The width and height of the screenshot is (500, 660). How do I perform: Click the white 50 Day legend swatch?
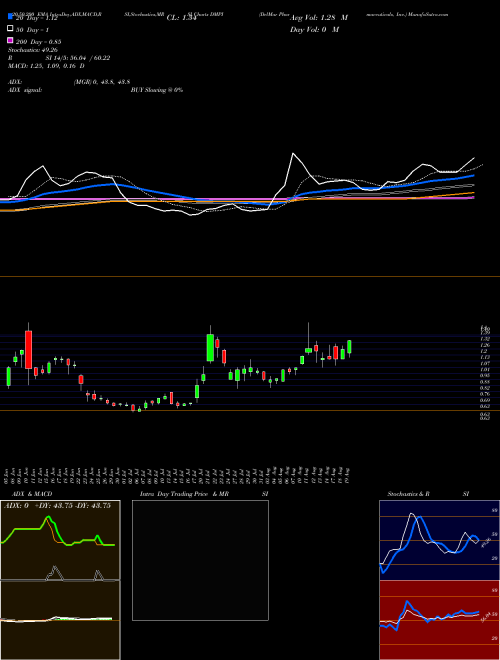coord(10,29)
